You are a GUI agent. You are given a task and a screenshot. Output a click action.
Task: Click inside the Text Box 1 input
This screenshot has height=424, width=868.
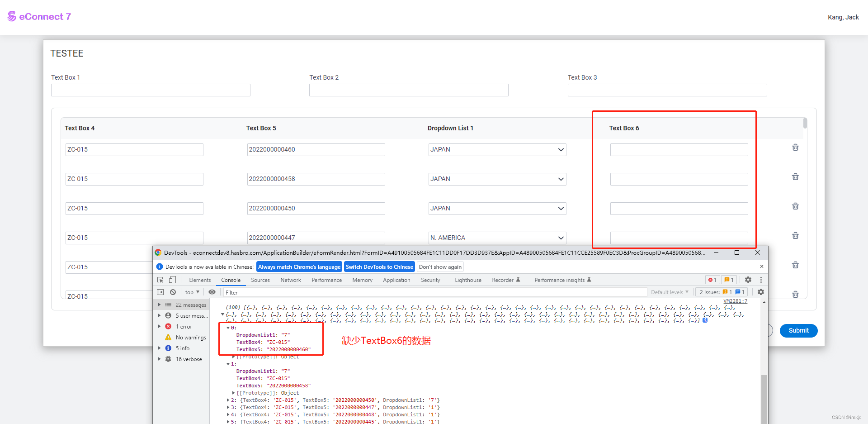tap(150, 90)
